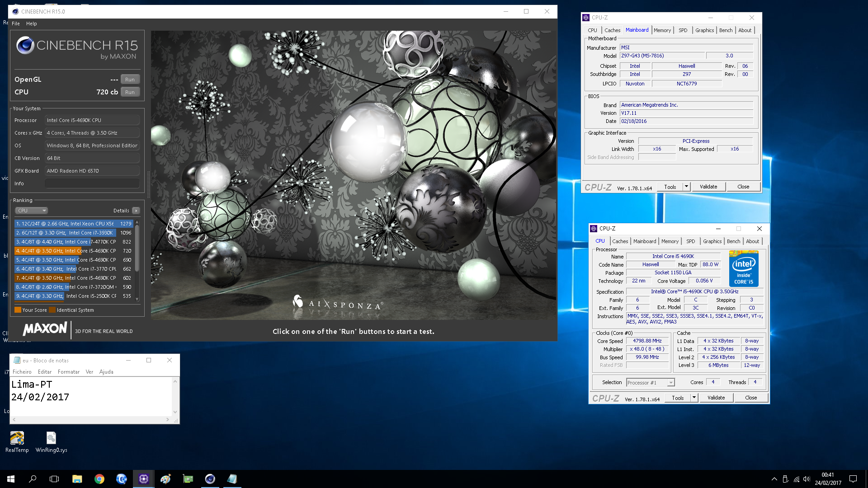Open the green picture taskbar application
This screenshot has width=868, height=488.
tap(188, 479)
